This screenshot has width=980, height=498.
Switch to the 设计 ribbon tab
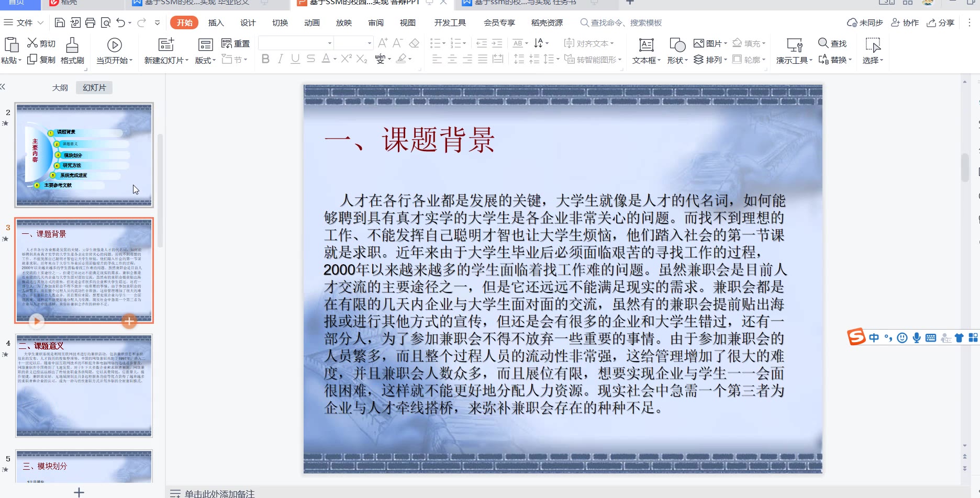coord(248,22)
